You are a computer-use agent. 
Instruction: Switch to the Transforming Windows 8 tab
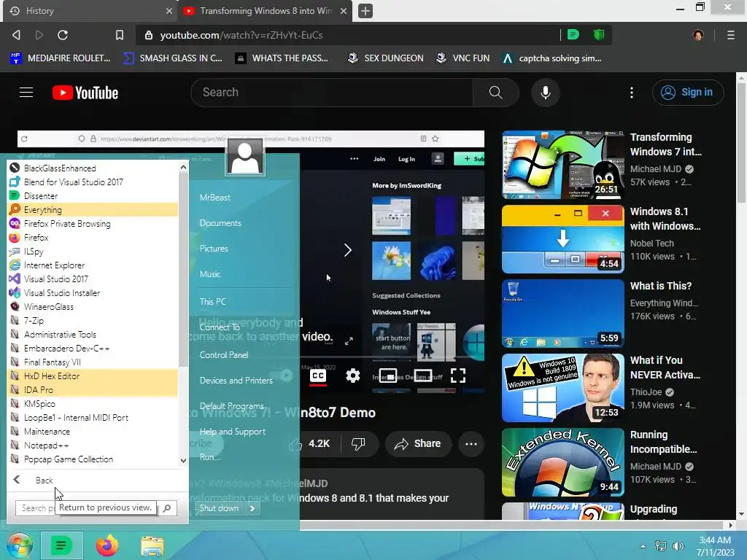click(265, 11)
